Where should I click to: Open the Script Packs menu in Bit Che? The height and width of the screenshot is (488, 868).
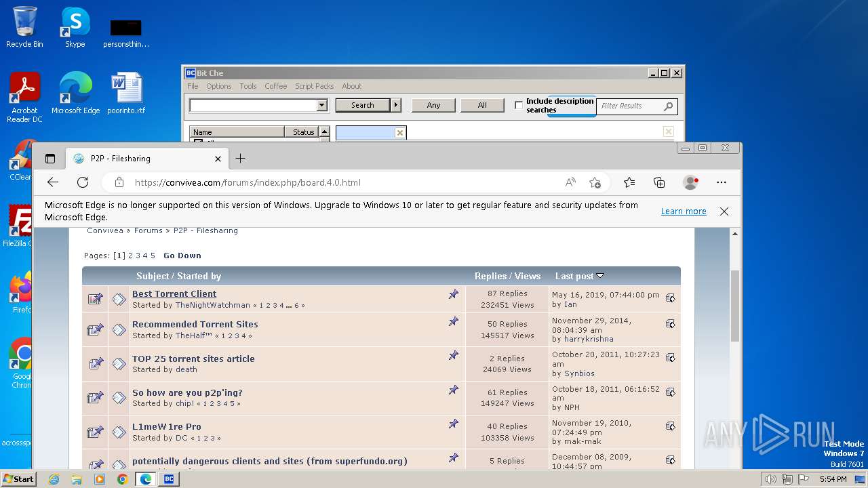pyautogui.click(x=315, y=86)
